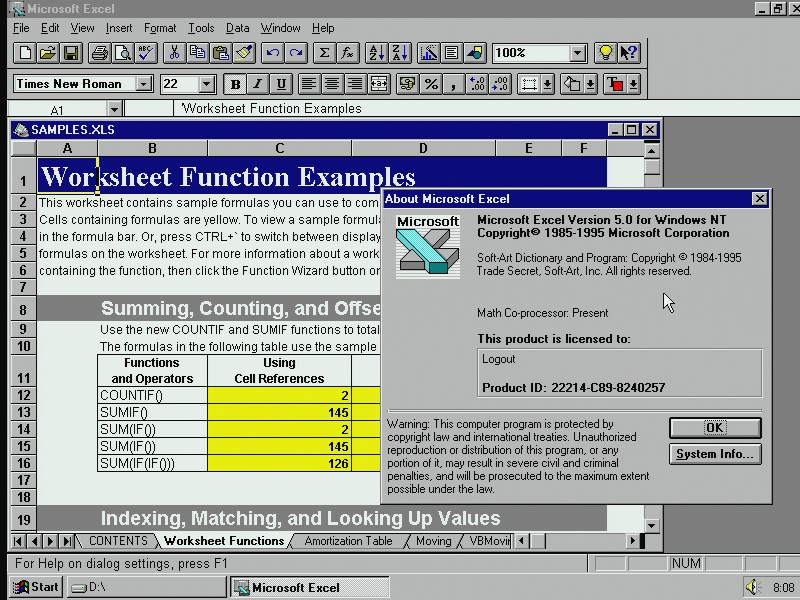Open the 100% zoom control dropdown

[x=578, y=53]
